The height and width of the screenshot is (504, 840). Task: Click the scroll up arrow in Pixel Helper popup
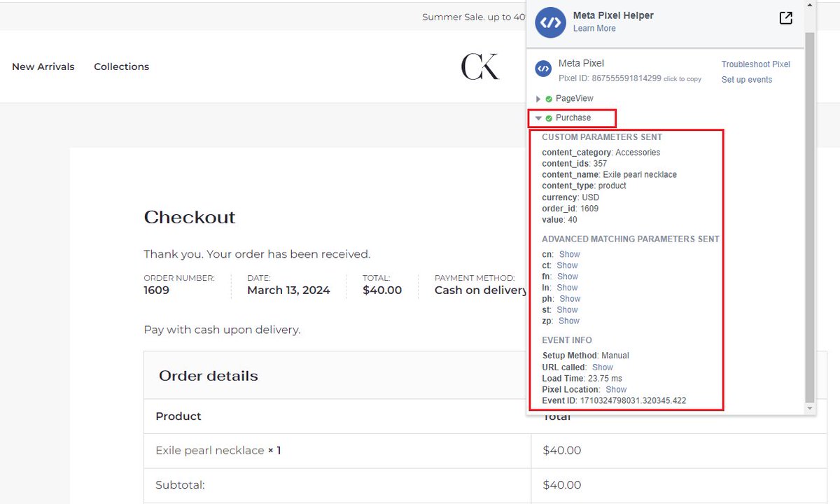(x=810, y=5)
